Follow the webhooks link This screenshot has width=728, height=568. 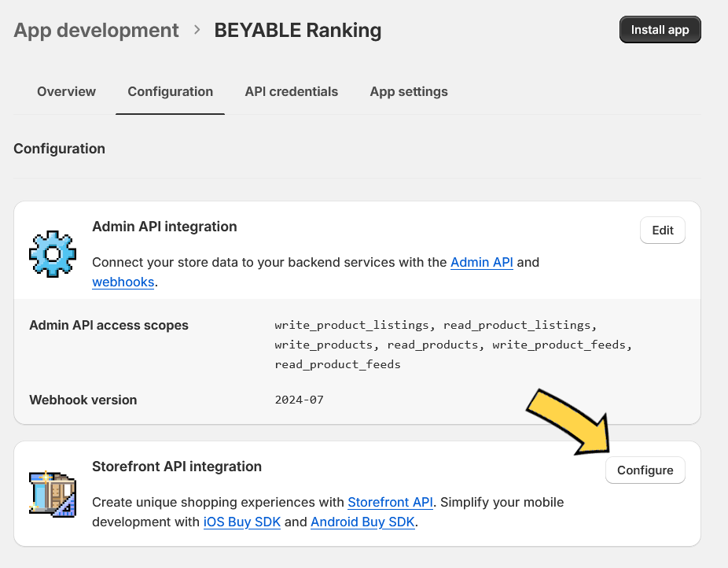123,282
